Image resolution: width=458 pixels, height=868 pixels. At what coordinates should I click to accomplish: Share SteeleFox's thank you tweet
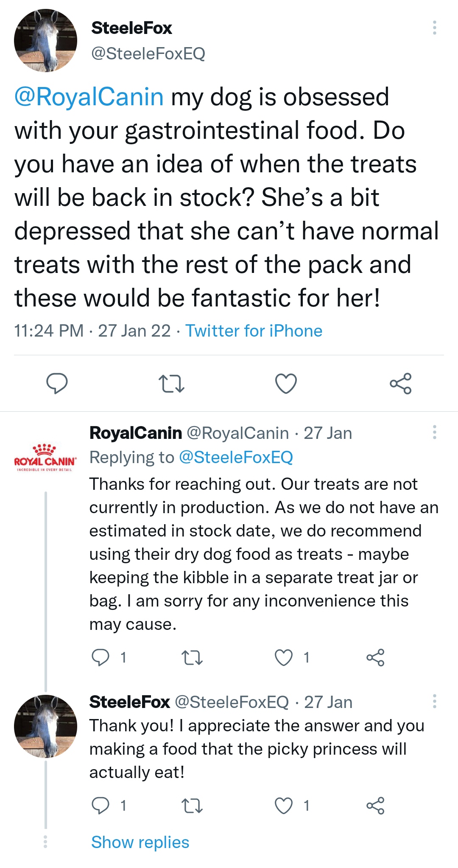375,806
